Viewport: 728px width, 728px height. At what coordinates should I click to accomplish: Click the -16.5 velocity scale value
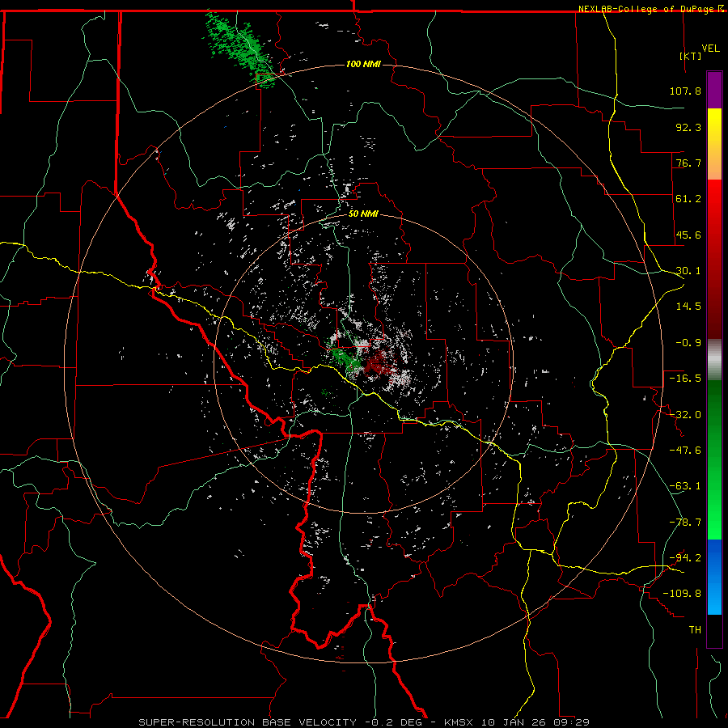pyautogui.click(x=685, y=379)
